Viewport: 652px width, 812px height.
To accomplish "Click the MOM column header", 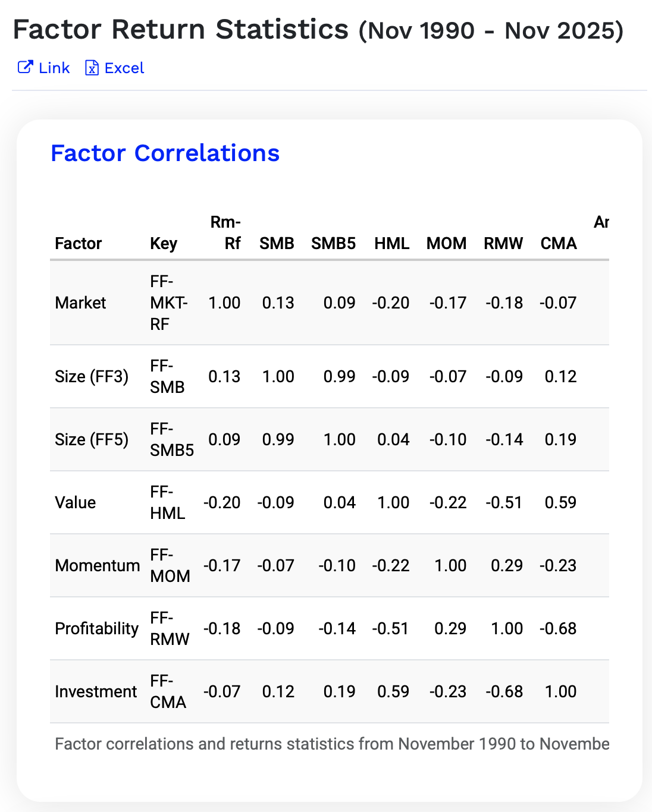I will 446,243.
